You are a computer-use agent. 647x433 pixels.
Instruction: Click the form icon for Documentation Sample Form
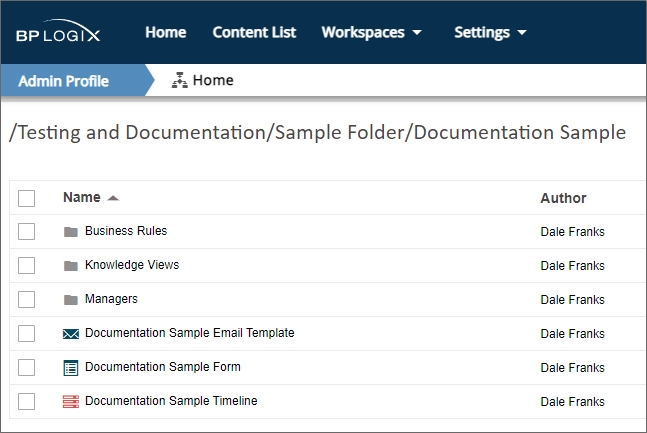(70, 368)
